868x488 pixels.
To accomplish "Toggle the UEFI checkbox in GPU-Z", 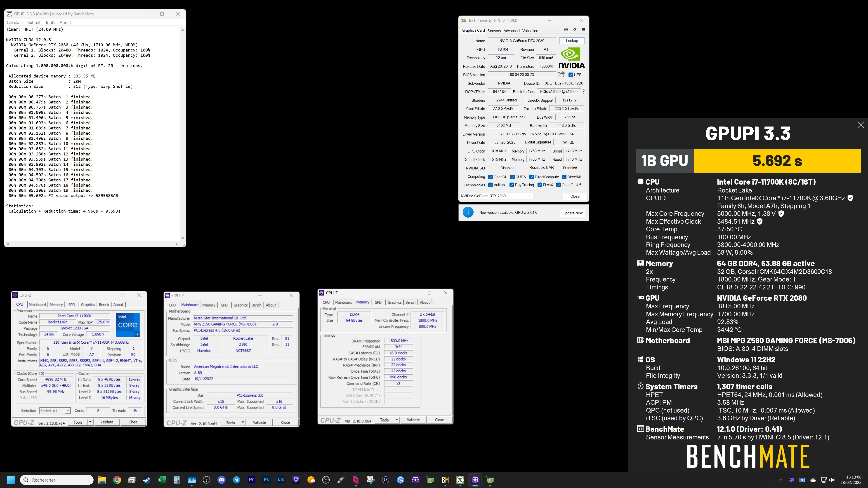I will (x=571, y=75).
